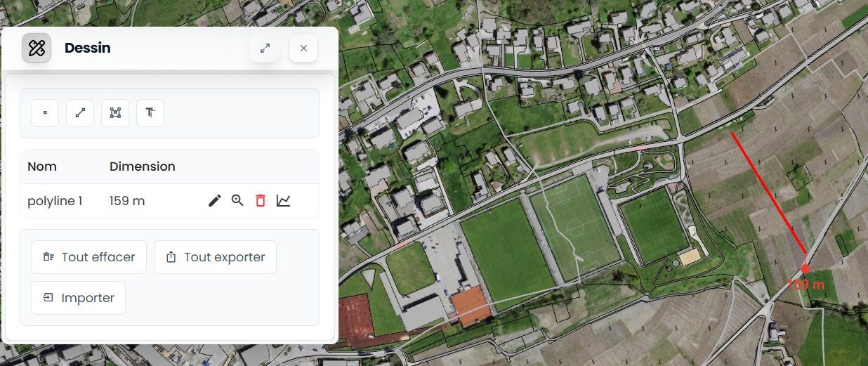Click the Dessin panel ruler-and-pencil icon
The width and height of the screenshot is (868, 366).
(x=37, y=48)
